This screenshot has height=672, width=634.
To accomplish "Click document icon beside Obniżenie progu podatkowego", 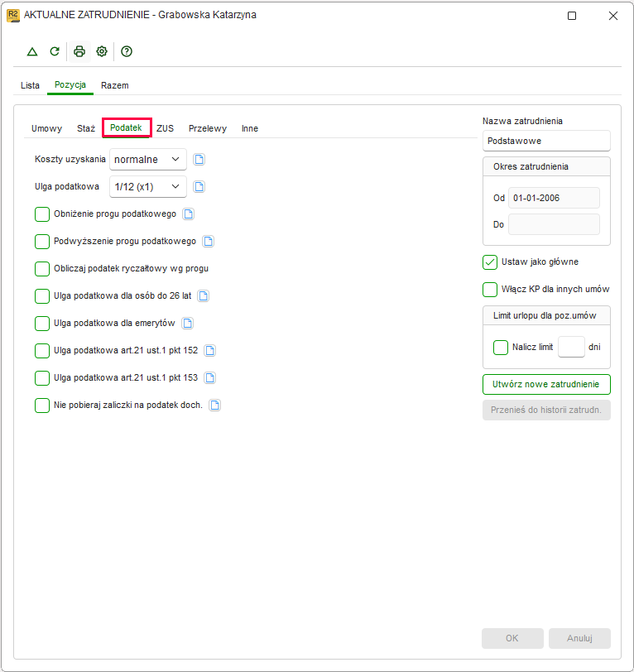I will click(x=188, y=214).
